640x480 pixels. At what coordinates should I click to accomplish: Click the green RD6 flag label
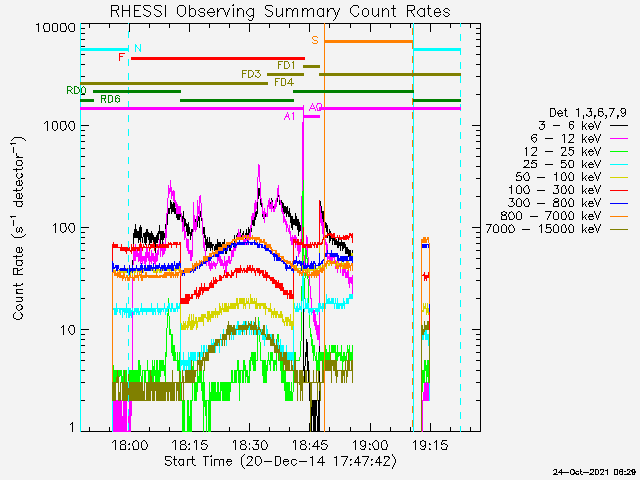tap(110, 99)
